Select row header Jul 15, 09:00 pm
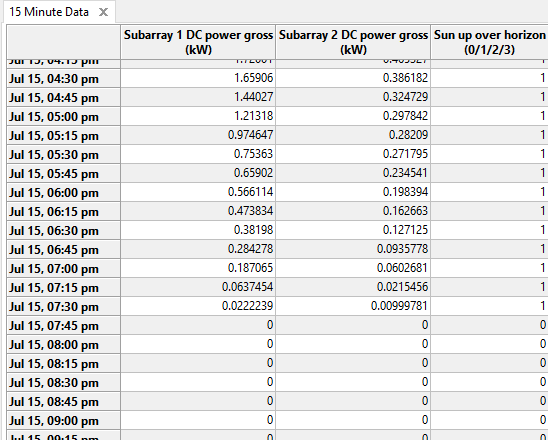 (64, 420)
